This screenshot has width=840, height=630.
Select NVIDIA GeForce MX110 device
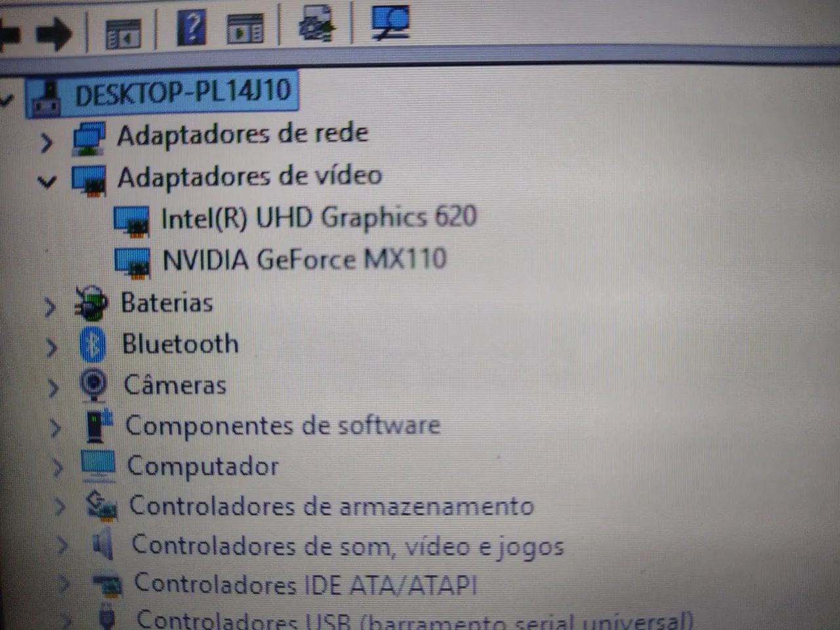304,259
